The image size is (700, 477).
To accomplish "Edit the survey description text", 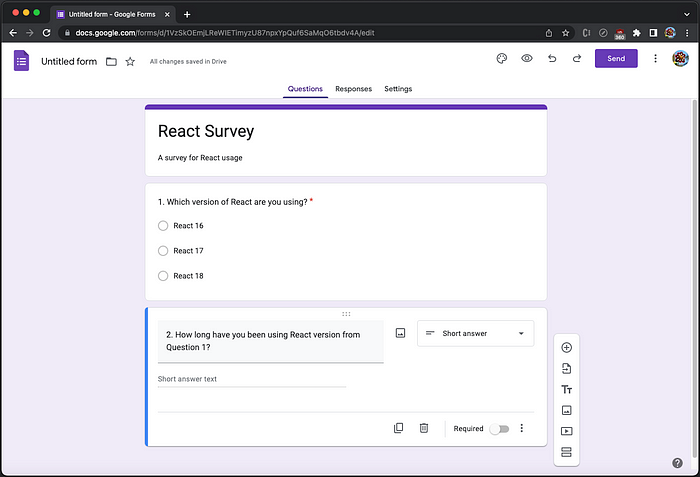I will (200, 158).
